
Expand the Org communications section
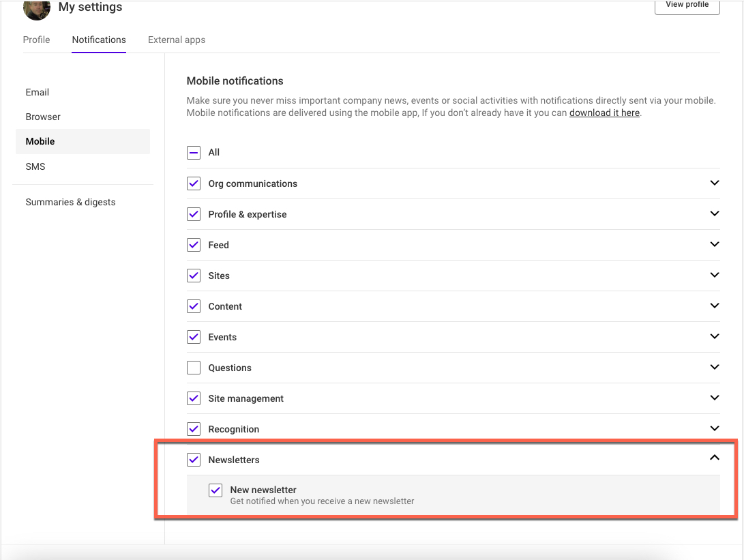(x=714, y=183)
